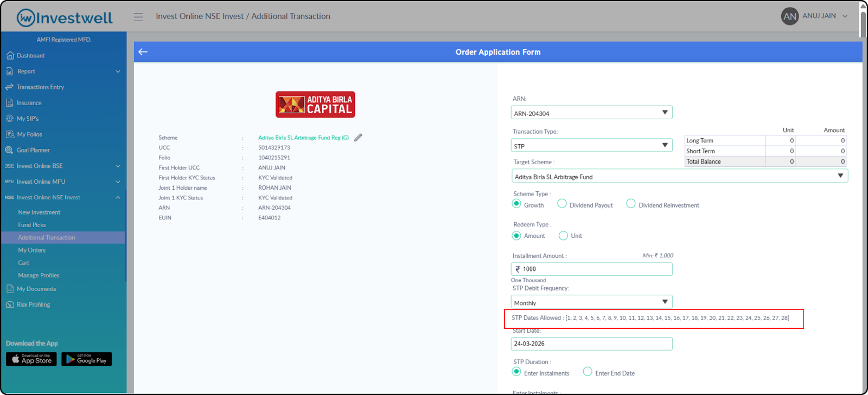Open the Google Play badge
The height and width of the screenshot is (395, 868).
coord(87,359)
